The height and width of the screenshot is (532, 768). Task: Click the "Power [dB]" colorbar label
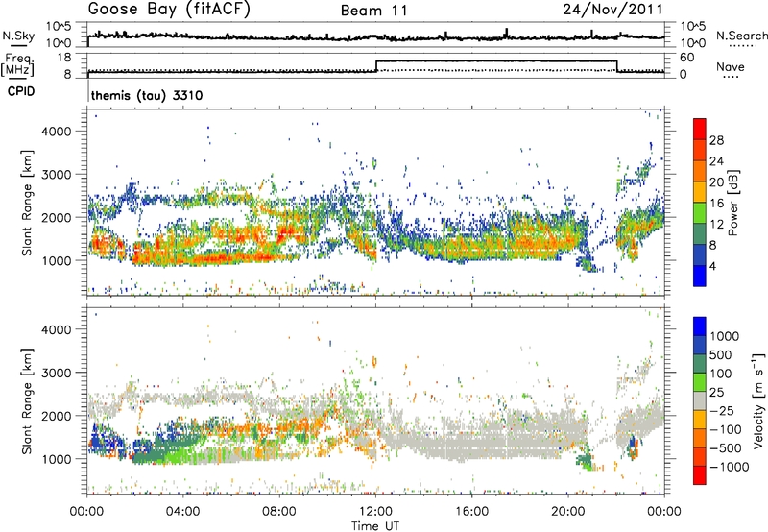point(733,204)
